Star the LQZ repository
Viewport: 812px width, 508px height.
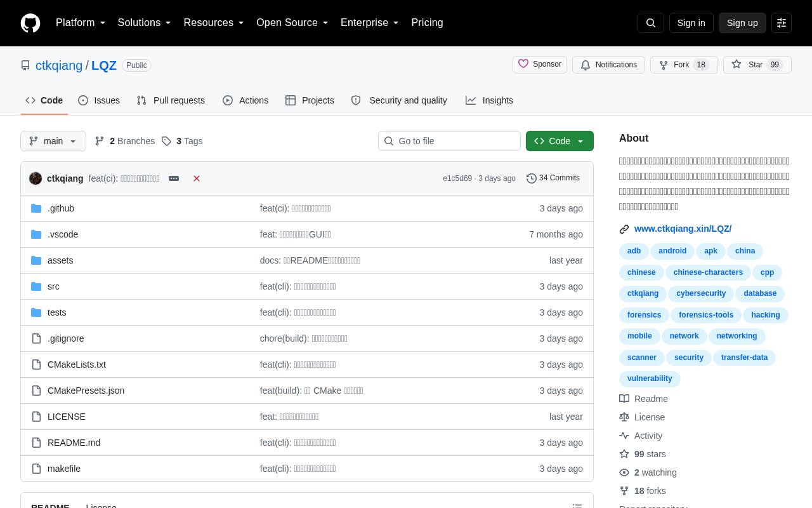point(757,65)
